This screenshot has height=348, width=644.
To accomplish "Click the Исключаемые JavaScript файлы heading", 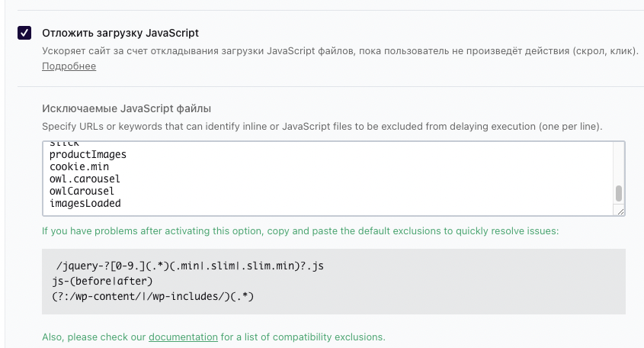I will click(126, 108).
